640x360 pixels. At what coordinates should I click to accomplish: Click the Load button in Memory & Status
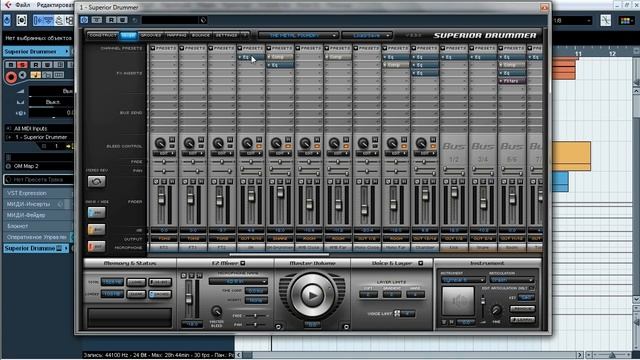pos(136,282)
